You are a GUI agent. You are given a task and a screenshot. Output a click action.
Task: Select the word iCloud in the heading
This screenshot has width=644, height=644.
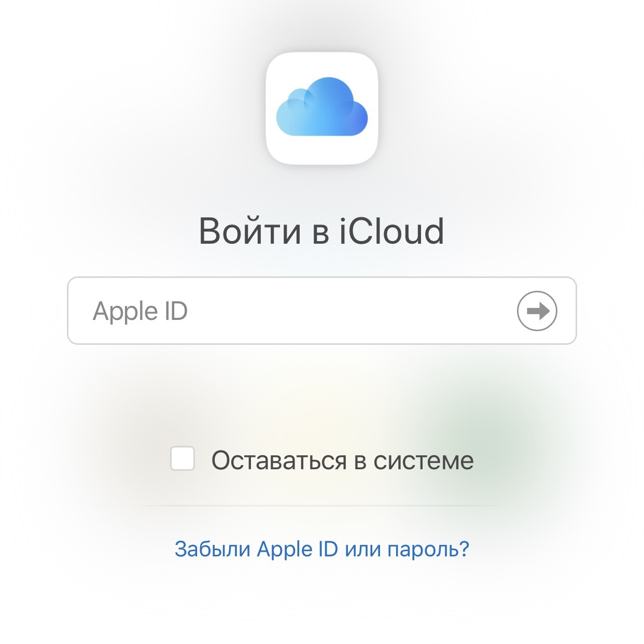(392, 231)
